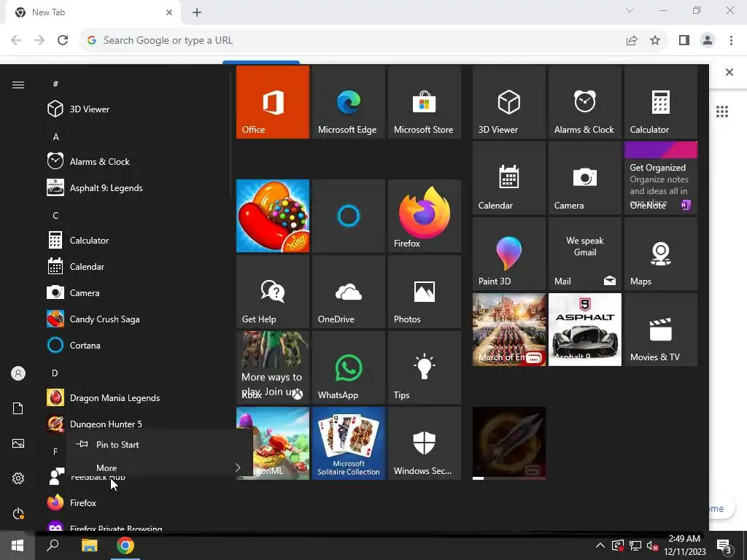Click the Windows Start button

point(18,545)
